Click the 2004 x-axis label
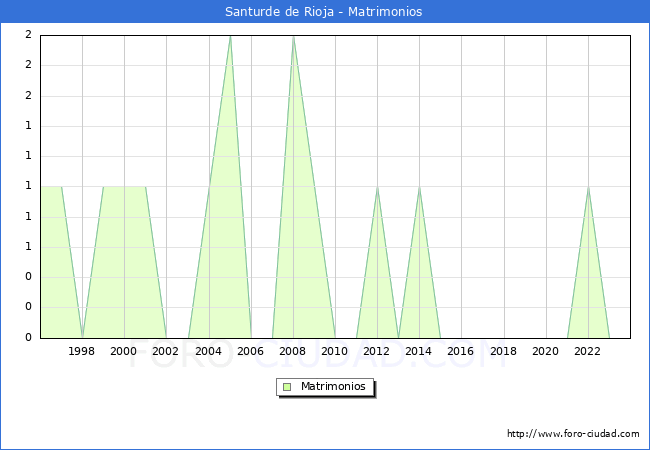The image size is (650, 450). tap(209, 351)
